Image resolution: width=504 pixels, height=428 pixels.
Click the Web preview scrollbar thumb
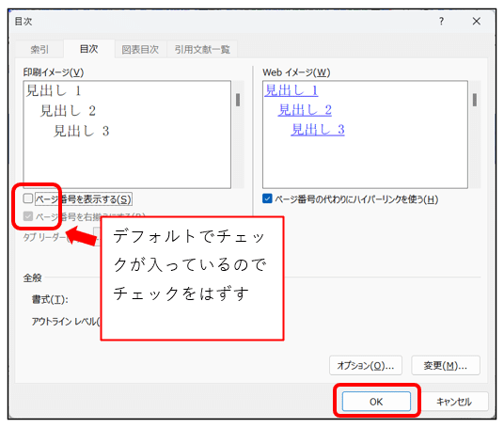tap(475, 100)
